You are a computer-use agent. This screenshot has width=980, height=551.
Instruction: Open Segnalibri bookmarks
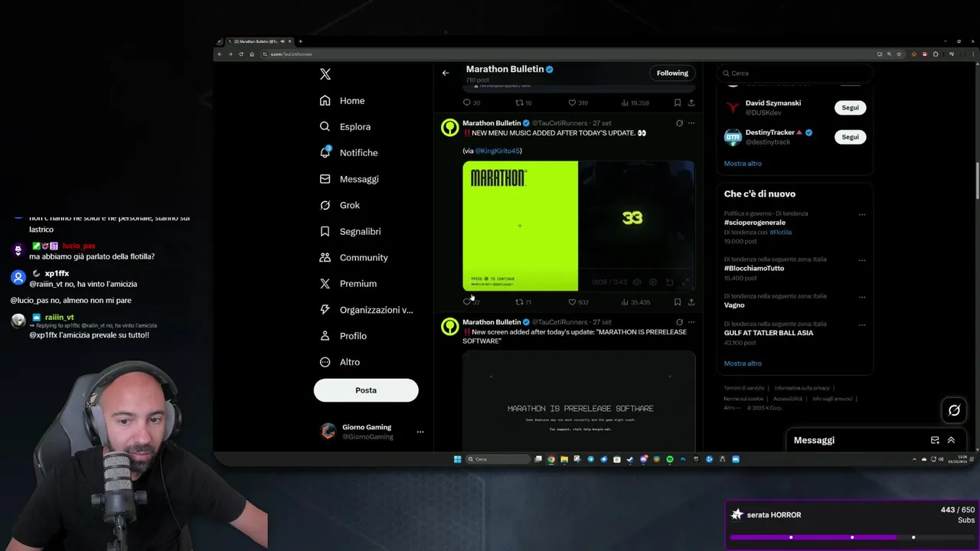pyautogui.click(x=350, y=231)
